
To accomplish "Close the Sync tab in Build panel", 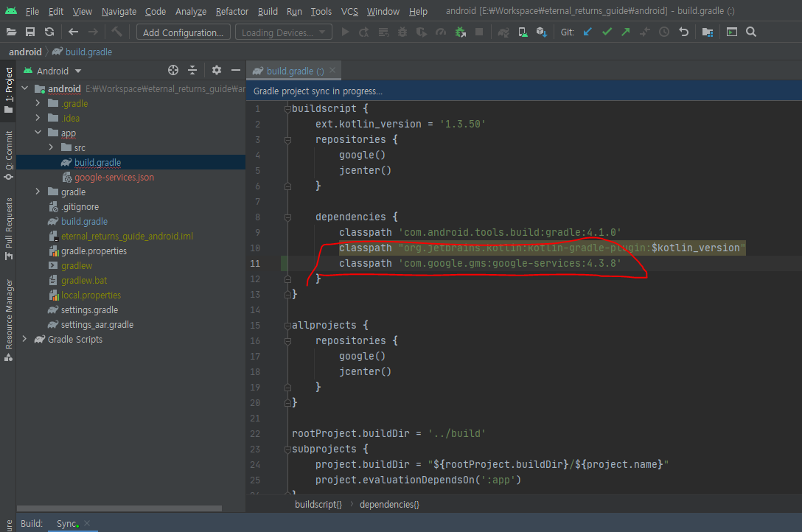I will pyautogui.click(x=87, y=523).
